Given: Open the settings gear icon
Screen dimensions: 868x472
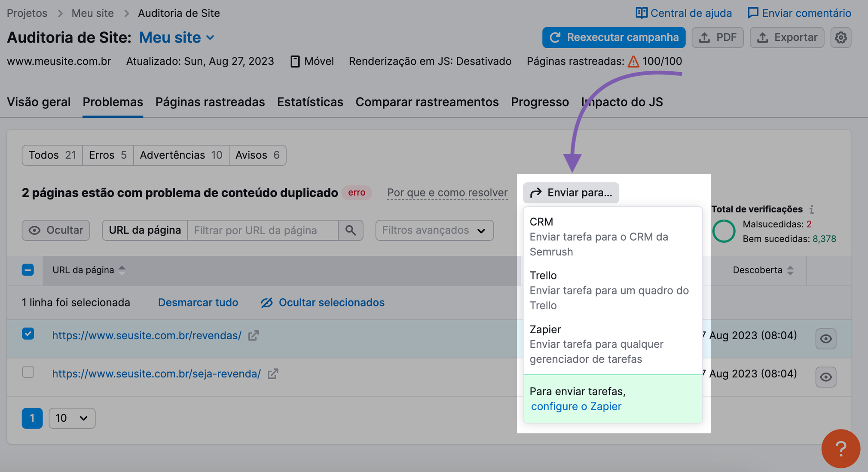Looking at the screenshot, I should pos(841,37).
